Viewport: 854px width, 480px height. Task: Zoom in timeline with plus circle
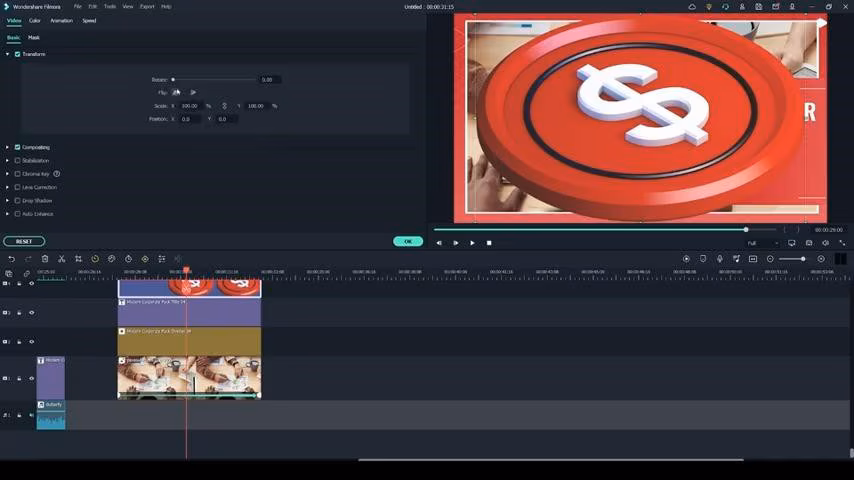tap(821, 259)
